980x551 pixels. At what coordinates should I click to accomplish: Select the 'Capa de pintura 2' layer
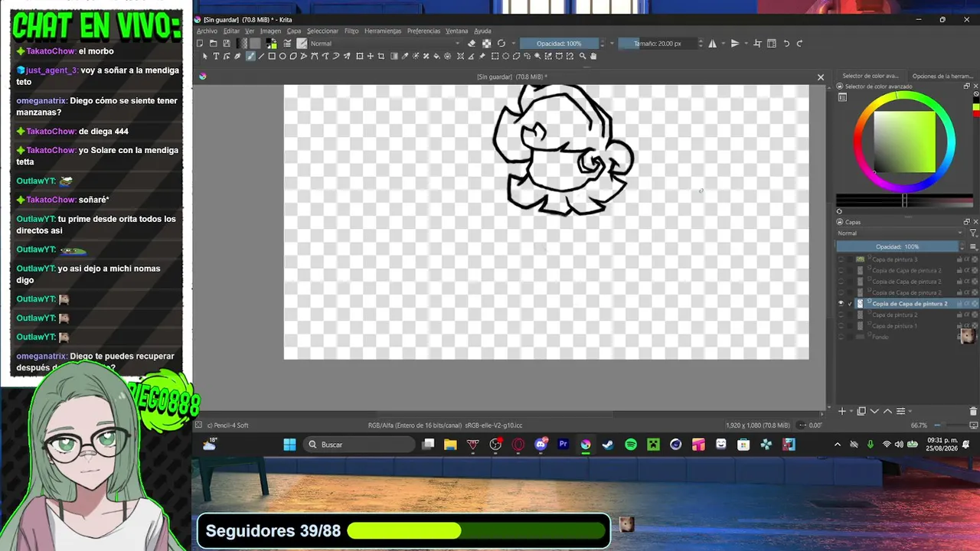click(x=895, y=315)
